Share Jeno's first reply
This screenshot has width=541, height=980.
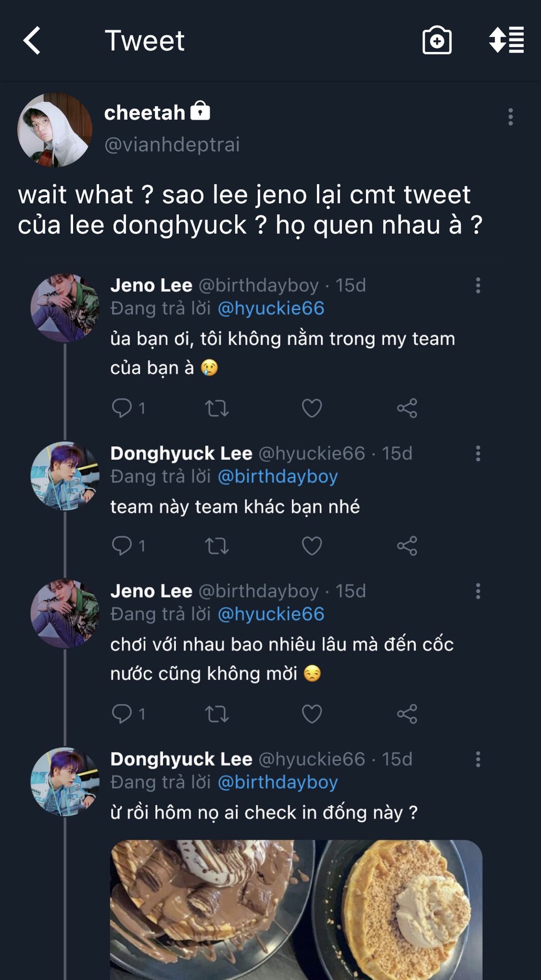point(407,408)
